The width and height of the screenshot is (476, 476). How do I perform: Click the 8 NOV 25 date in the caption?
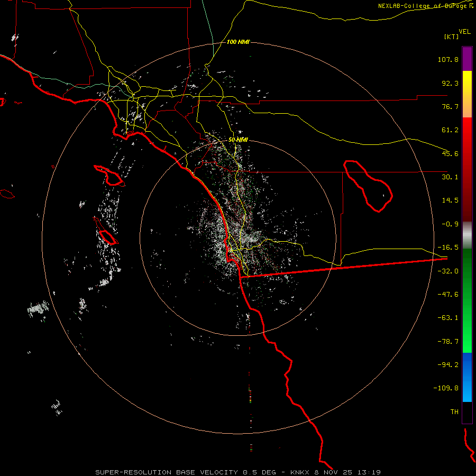pos(335,472)
